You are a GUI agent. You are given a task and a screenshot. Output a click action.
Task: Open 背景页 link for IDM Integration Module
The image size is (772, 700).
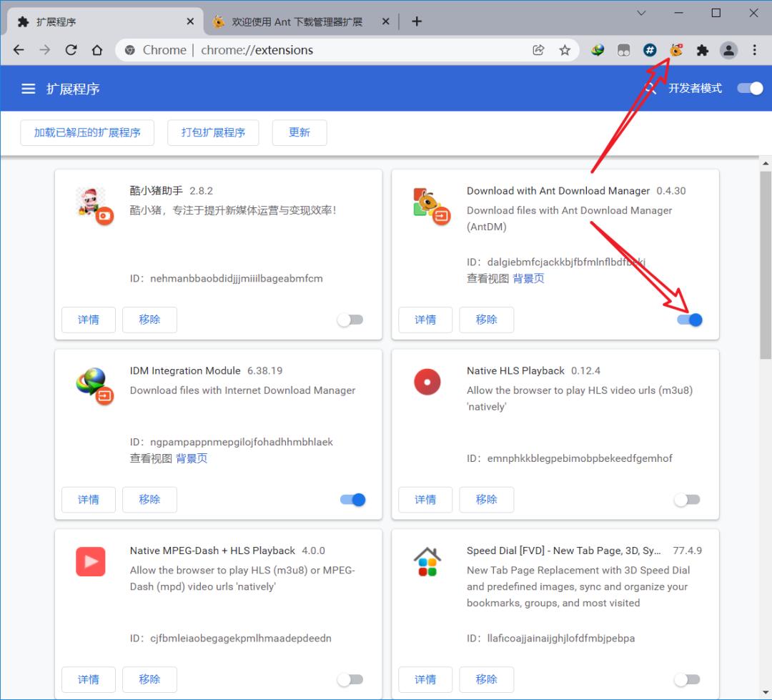[x=192, y=458]
